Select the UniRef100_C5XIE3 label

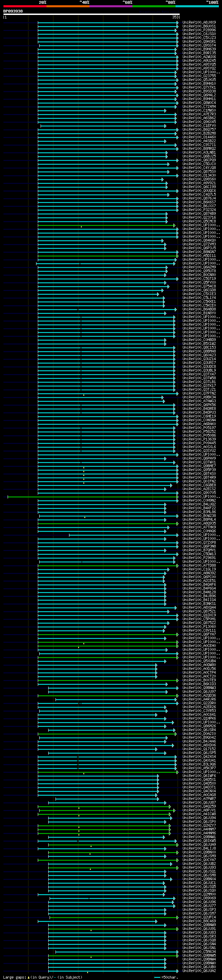[199, 294]
